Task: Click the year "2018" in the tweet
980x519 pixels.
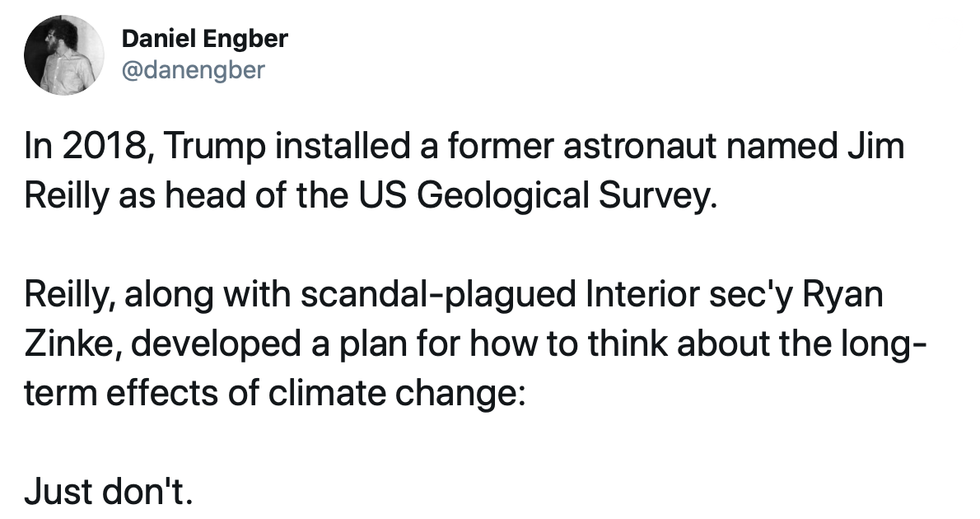Action: pos(101,147)
